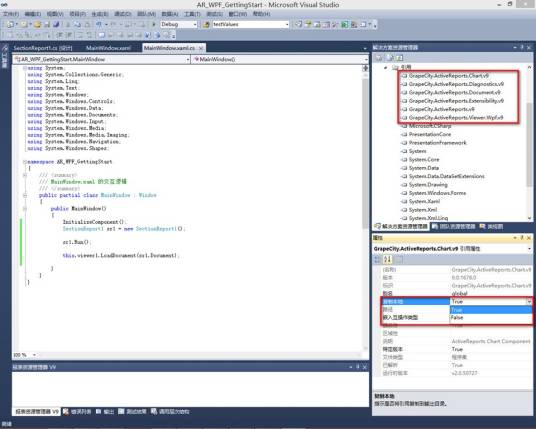Select the Test Results tab at bottom

click(132, 412)
